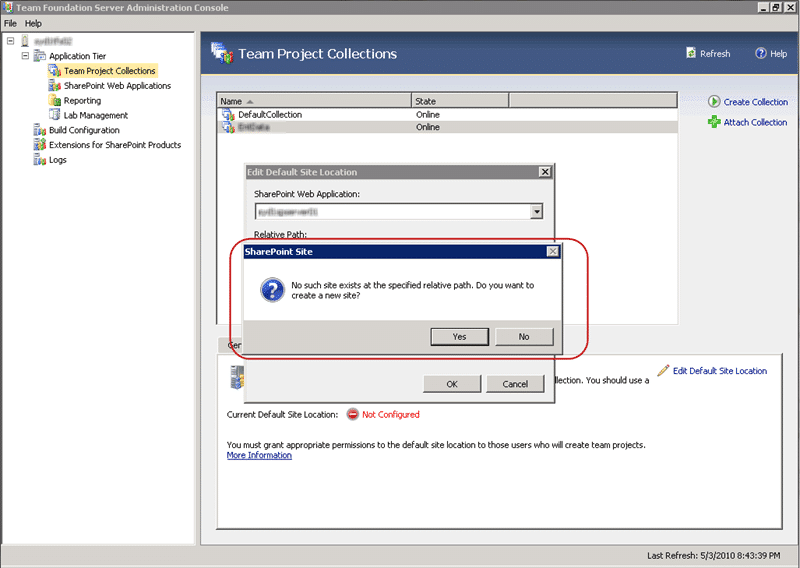Viewport: 800px width, 568px height.
Task: Click the Reporting node icon
Action: (55, 100)
